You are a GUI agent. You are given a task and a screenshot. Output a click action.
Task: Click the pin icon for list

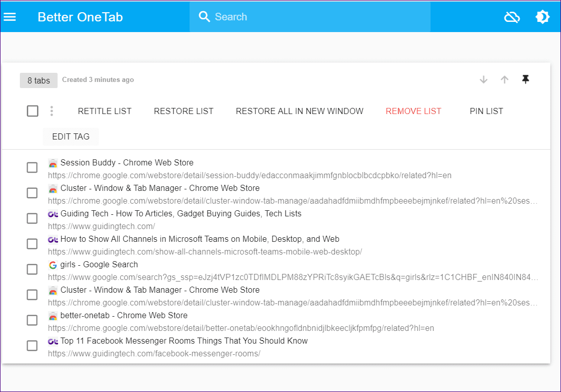tap(525, 79)
